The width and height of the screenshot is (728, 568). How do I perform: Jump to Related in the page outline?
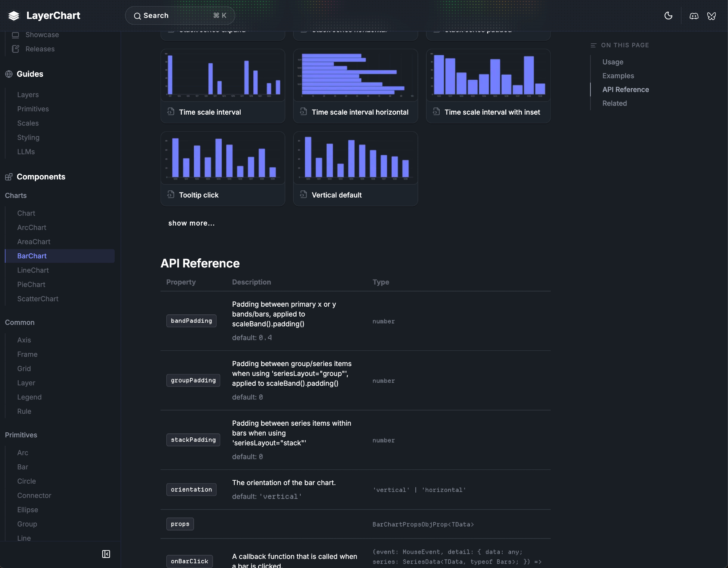614,103
